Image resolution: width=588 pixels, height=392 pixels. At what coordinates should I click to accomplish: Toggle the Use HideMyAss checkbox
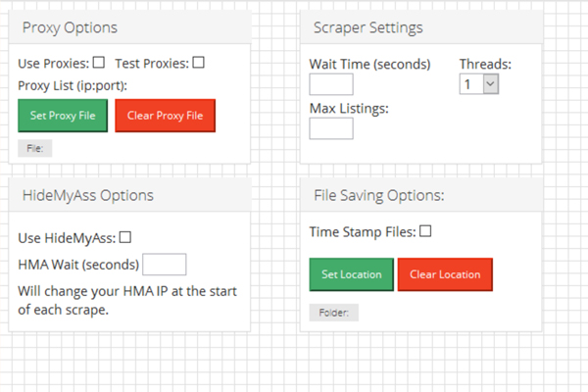pyautogui.click(x=125, y=237)
